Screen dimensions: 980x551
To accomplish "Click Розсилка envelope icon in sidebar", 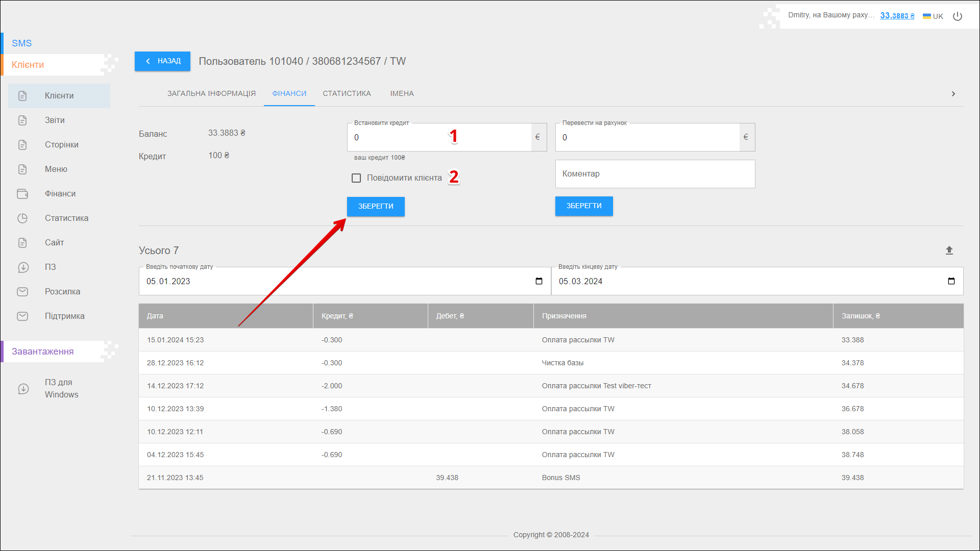I will coord(22,292).
